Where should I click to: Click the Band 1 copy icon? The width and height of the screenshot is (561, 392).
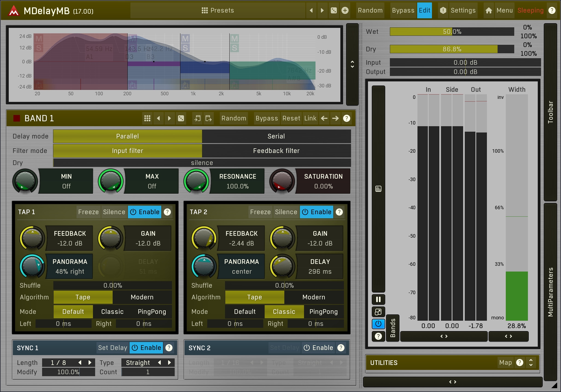coord(197,118)
